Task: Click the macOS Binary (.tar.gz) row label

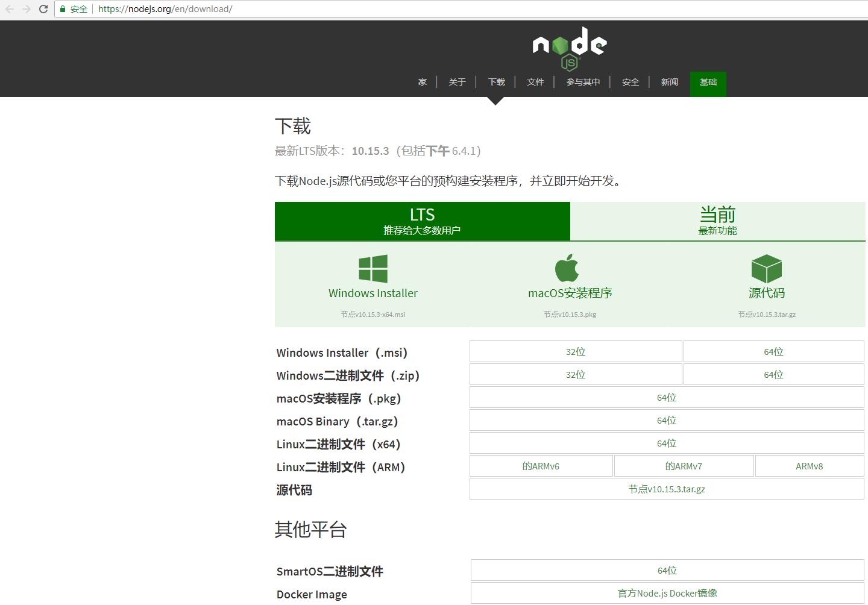Action: click(338, 422)
